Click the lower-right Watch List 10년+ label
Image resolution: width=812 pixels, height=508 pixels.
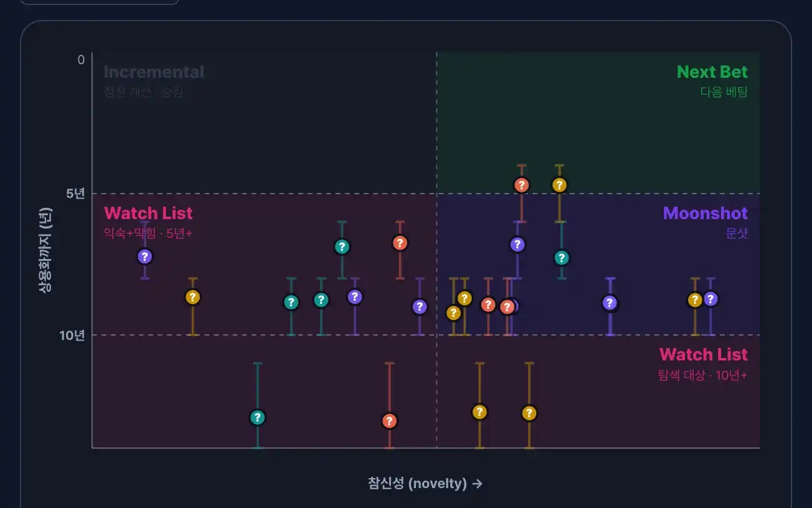click(704, 355)
